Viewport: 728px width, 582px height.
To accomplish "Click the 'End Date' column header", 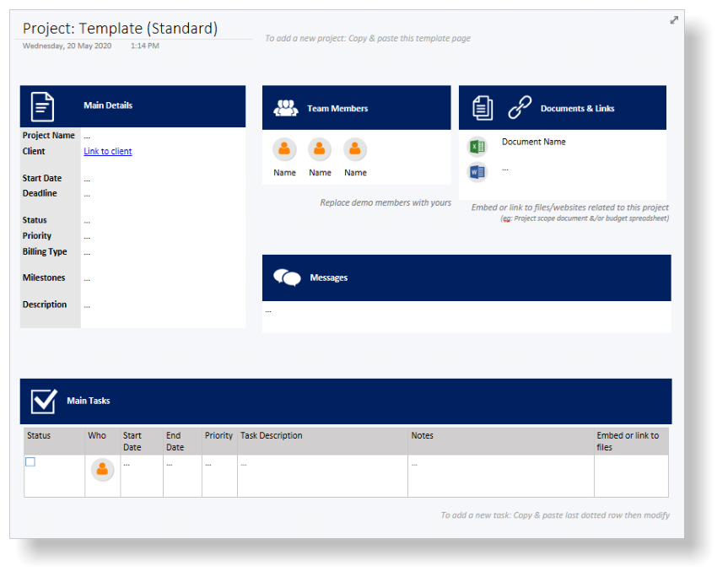I will click(x=175, y=441).
